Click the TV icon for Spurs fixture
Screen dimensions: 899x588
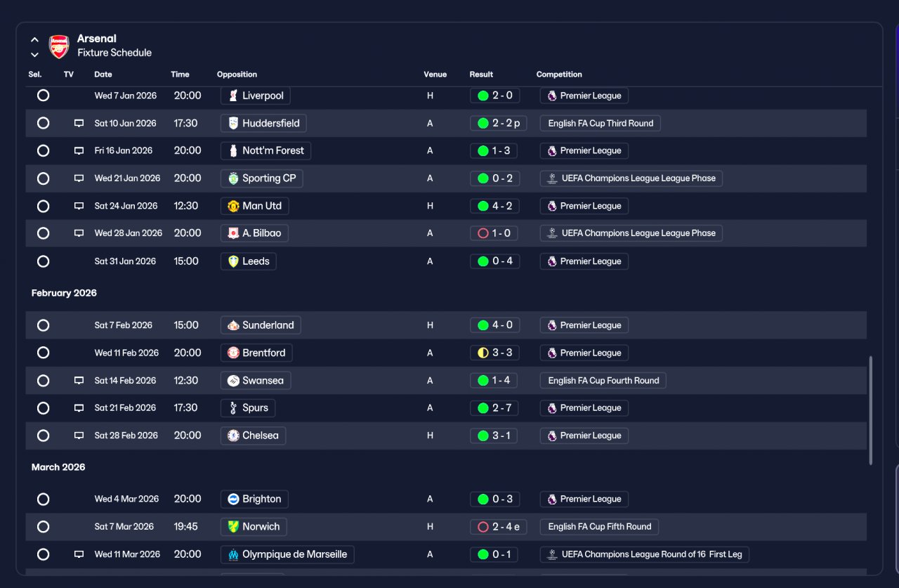click(x=79, y=408)
